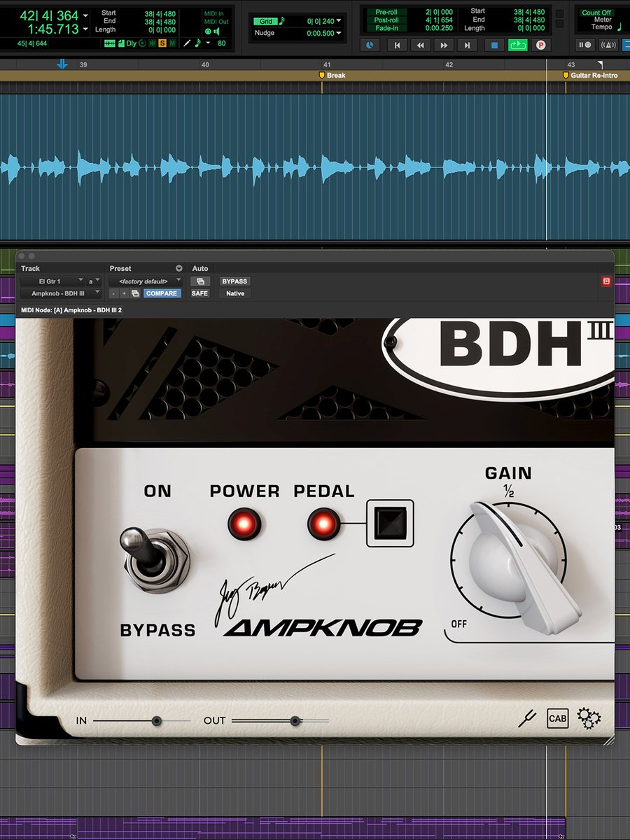Open the tuner fork icon

click(526, 718)
